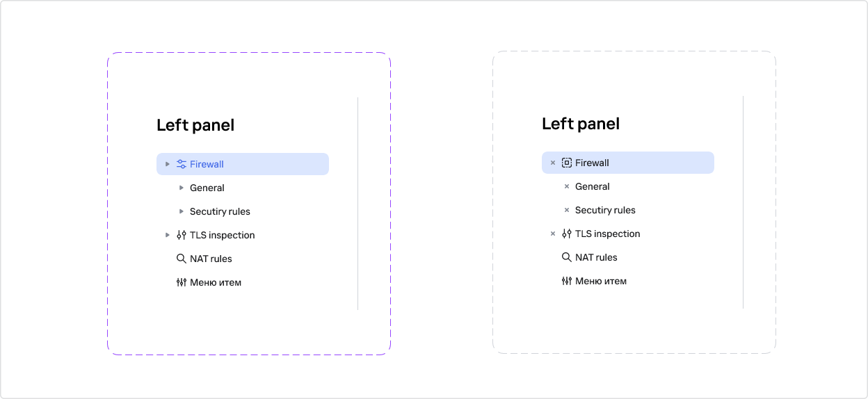
Task: Click NAT rules magnifier icon in gray-bordered panel
Action: pyautogui.click(x=567, y=257)
